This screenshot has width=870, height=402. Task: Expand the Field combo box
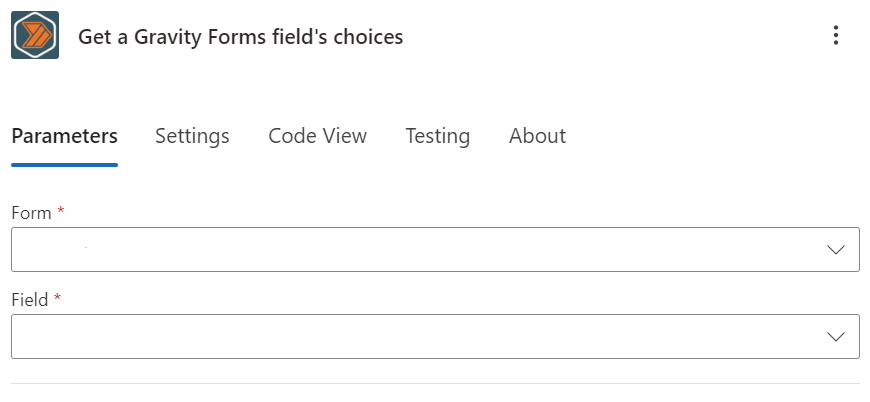tap(435, 337)
